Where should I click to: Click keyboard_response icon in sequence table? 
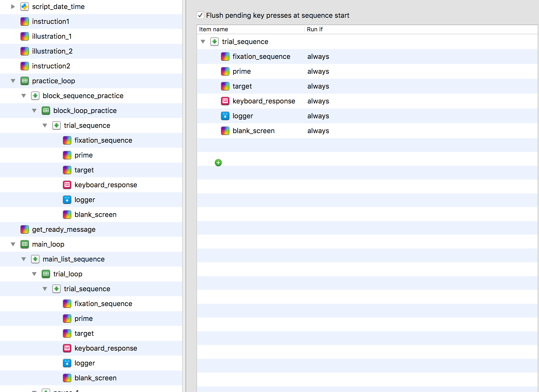(x=225, y=101)
